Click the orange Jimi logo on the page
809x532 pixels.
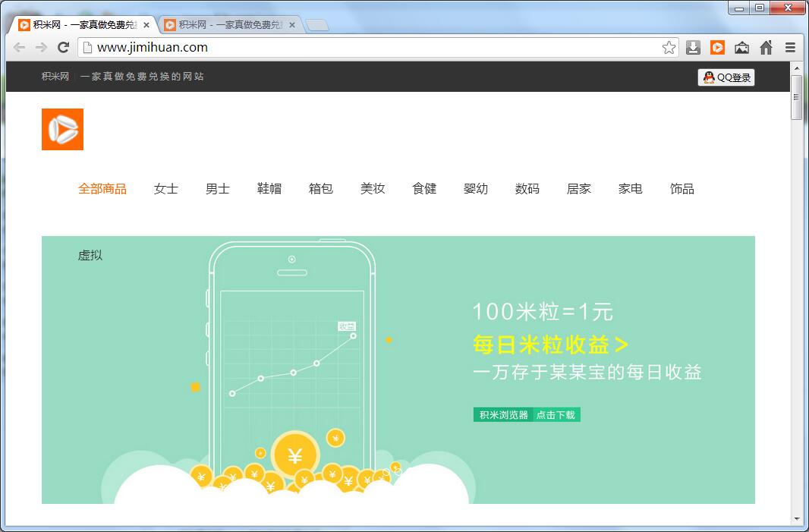pyautogui.click(x=62, y=129)
